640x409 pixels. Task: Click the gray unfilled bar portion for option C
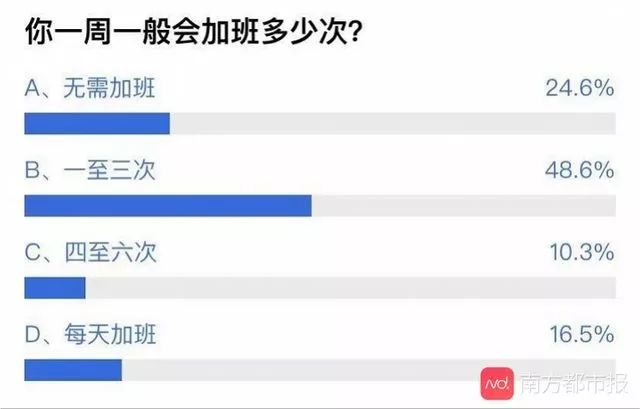coord(350,289)
